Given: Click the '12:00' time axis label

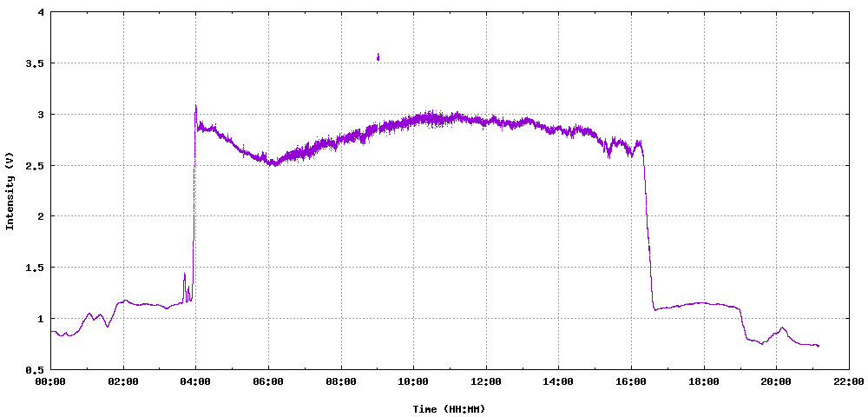Looking at the screenshot, I should tap(486, 381).
